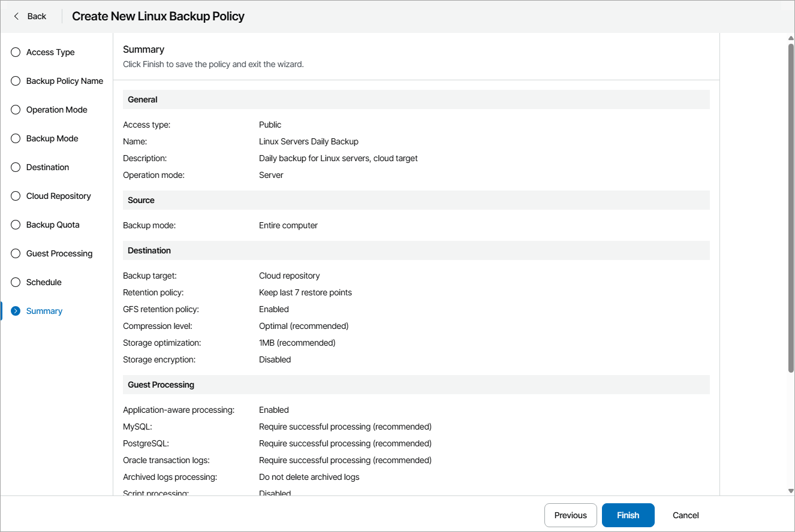Go to the Guest Processing step
The image size is (795, 532).
pos(59,253)
